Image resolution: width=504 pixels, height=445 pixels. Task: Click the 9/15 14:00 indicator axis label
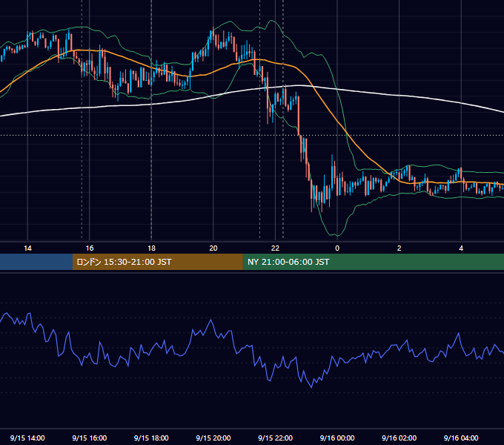27,438
